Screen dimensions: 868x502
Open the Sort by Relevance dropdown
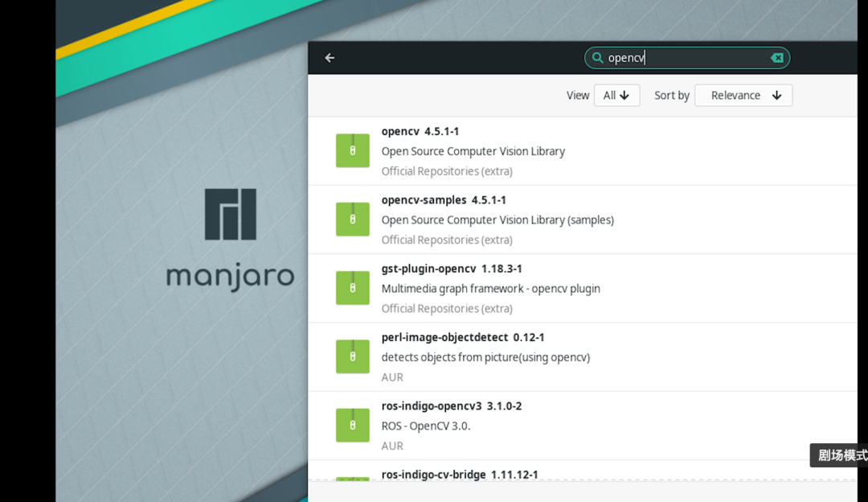pos(743,95)
